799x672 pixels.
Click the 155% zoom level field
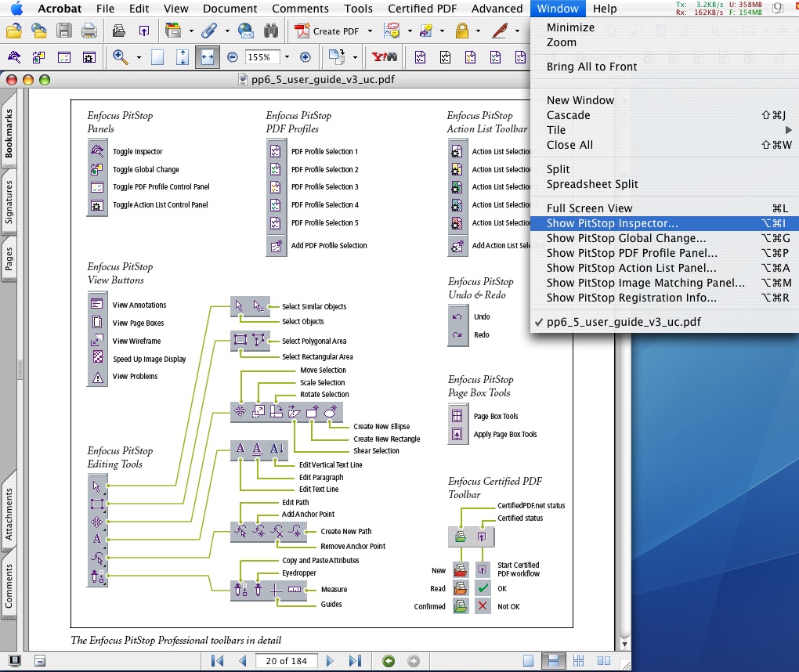[262, 57]
